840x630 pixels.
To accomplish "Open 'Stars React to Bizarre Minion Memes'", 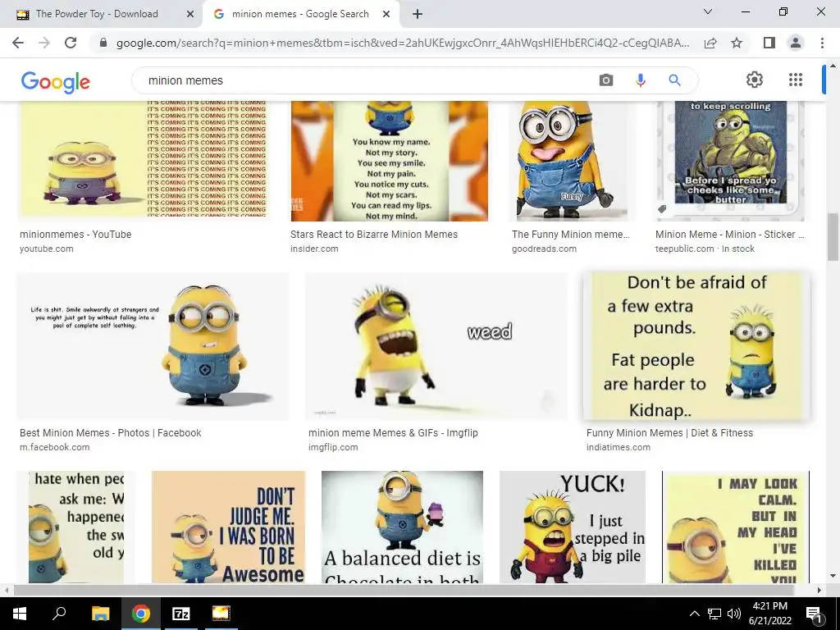I will tap(374, 234).
